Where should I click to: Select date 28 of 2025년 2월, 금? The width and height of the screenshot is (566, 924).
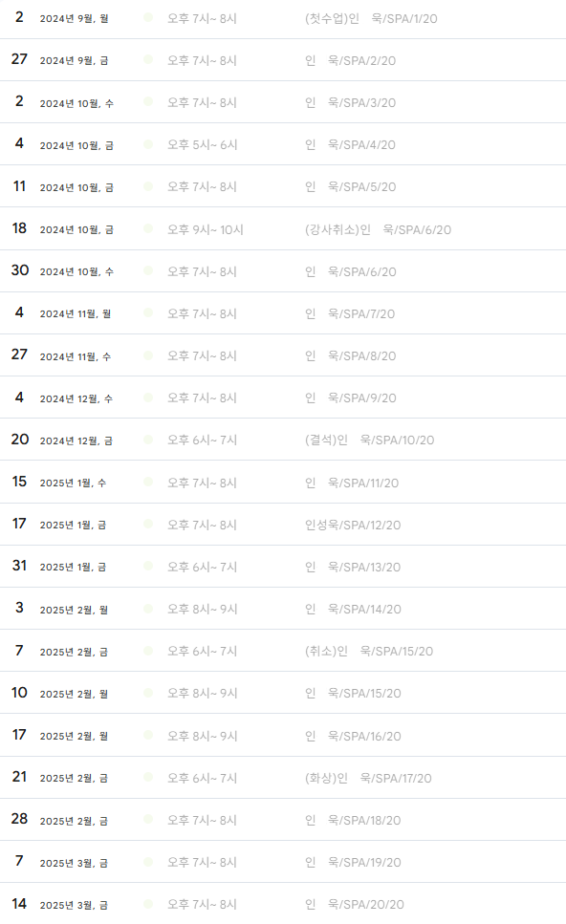click(19, 819)
